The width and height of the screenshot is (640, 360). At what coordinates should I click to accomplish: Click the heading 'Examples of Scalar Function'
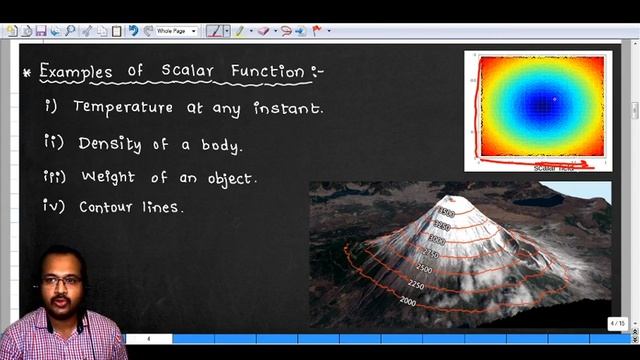[x=172, y=72]
